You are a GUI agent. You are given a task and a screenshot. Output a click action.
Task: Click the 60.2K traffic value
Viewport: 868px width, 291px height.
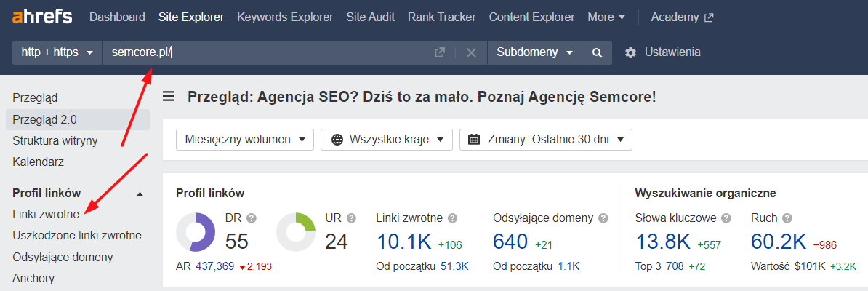[x=779, y=242]
